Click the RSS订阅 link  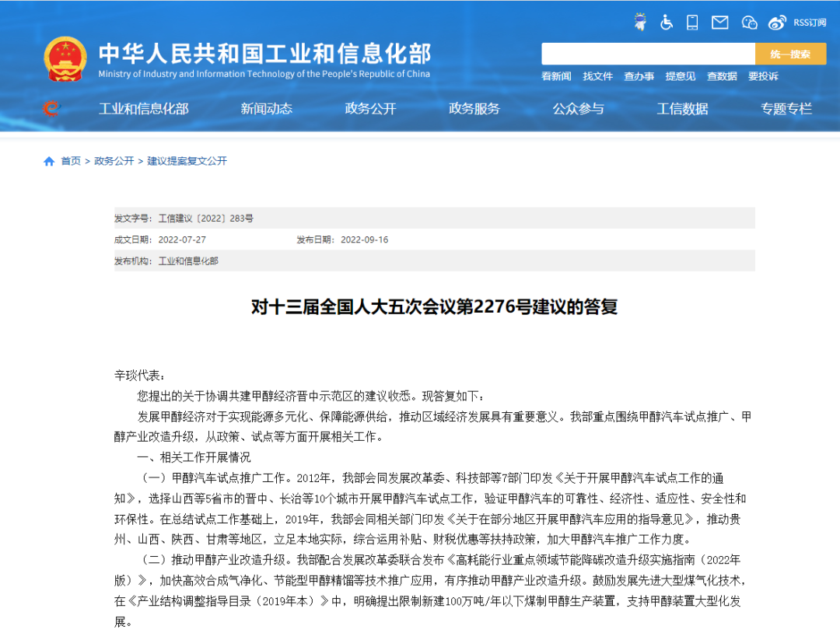tap(810, 23)
